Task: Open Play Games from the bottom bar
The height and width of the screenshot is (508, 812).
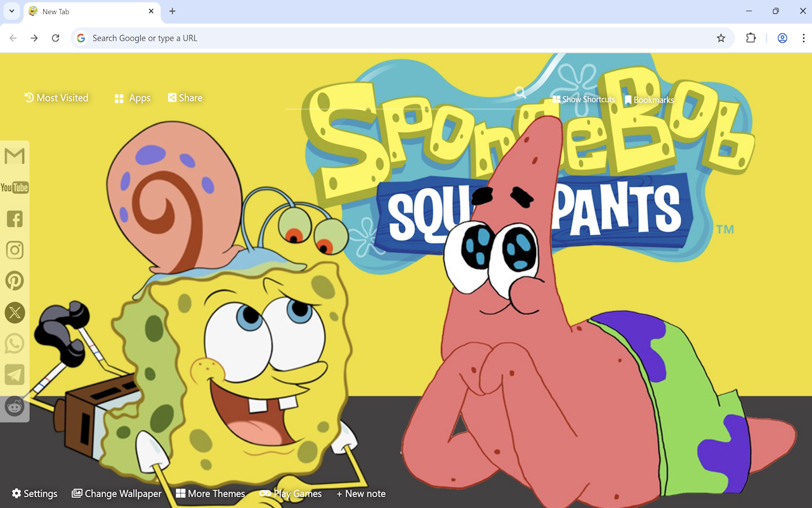Action: point(291,493)
